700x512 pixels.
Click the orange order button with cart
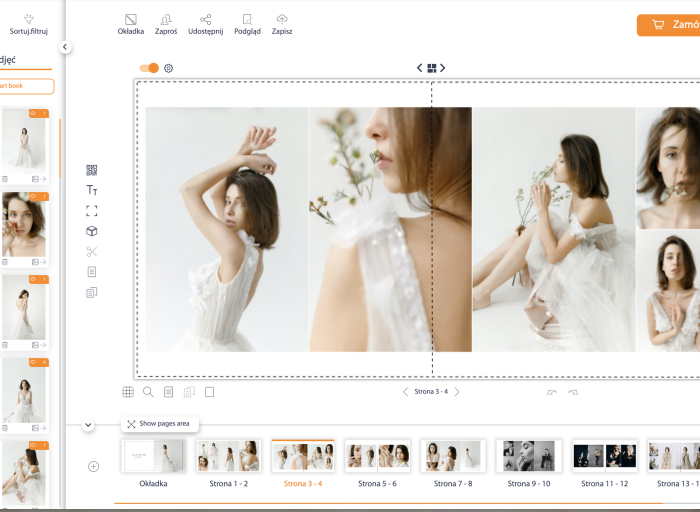[x=670, y=25]
